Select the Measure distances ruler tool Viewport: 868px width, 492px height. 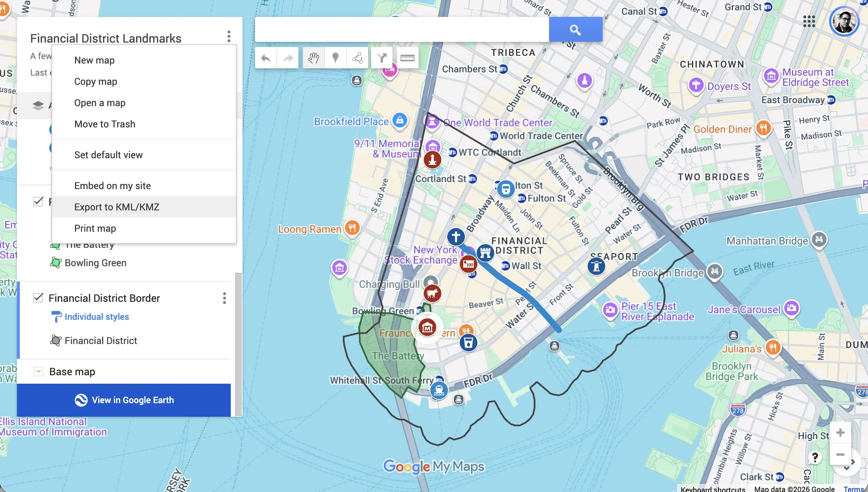[x=407, y=58]
